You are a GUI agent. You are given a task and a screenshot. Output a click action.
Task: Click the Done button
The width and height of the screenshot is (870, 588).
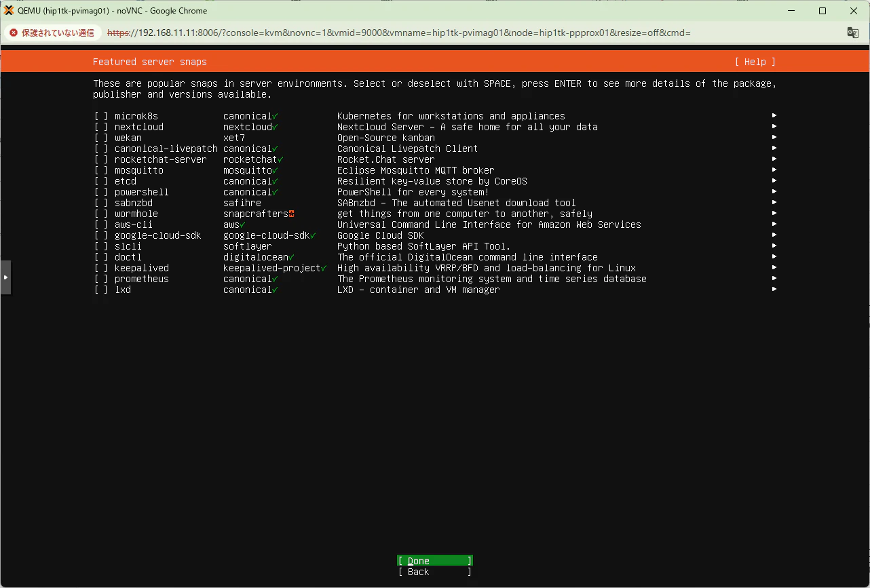coord(435,561)
